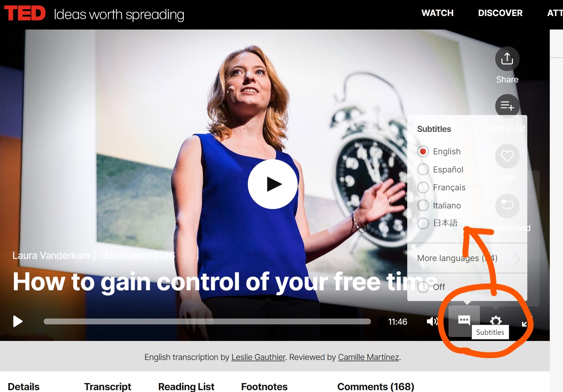Click the heart Like icon
This screenshot has width=563, height=392.
pos(507,156)
